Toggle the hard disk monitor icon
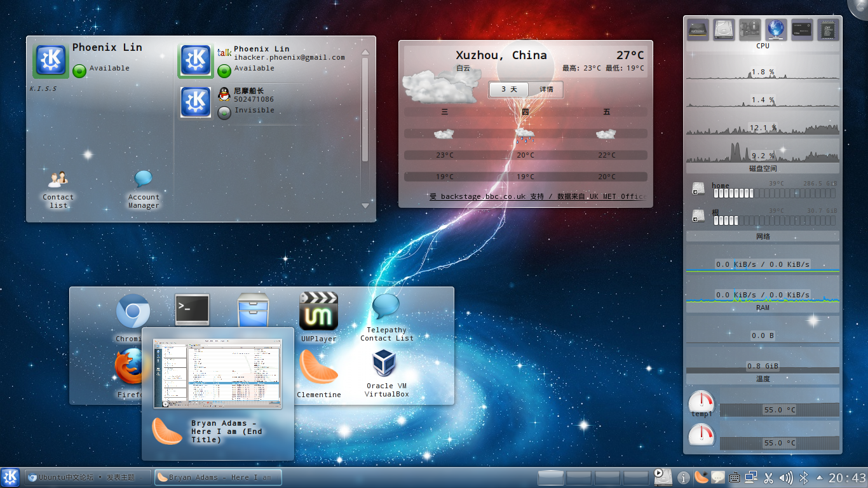Image resolution: width=868 pixels, height=488 pixels. pyautogui.click(x=724, y=29)
